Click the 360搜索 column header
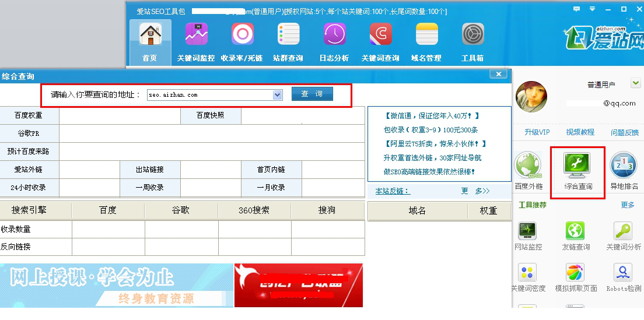This screenshot has width=644, height=320. [254, 210]
